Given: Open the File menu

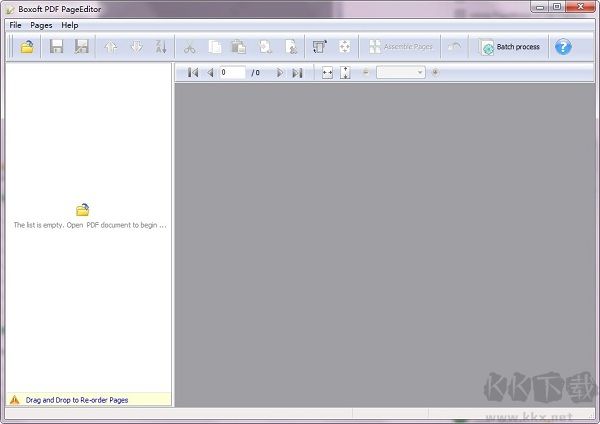Looking at the screenshot, I should click(x=15, y=25).
